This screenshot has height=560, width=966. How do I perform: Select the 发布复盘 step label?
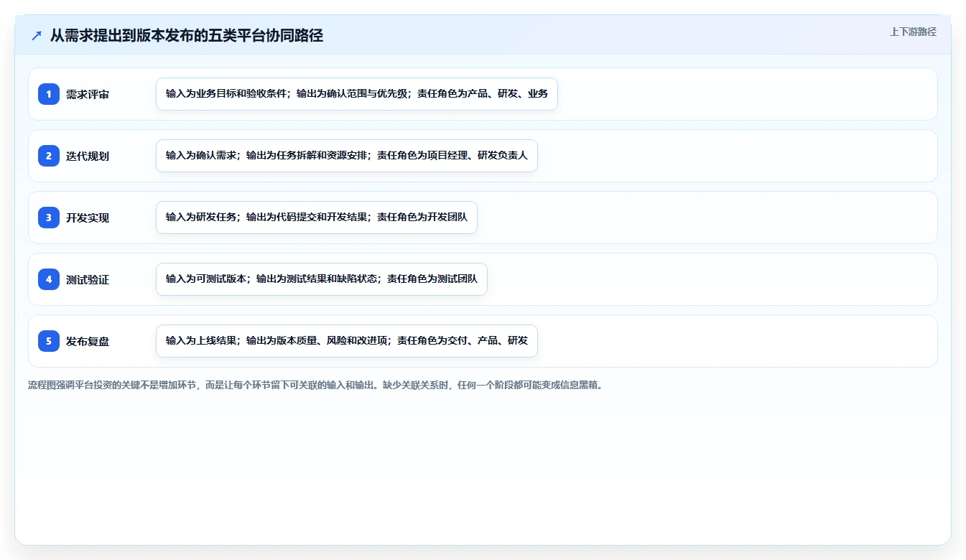(88, 341)
